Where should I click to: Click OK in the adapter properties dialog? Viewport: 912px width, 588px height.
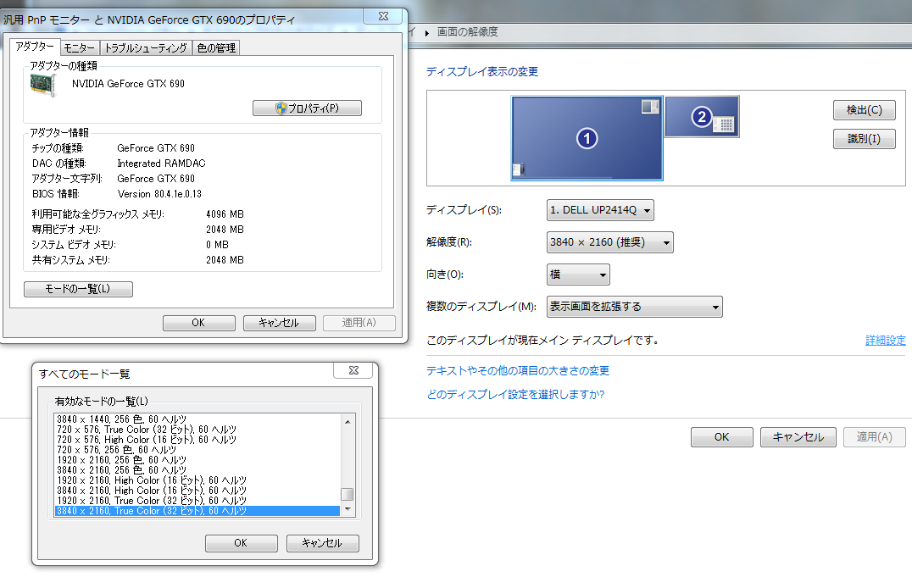[x=199, y=323]
